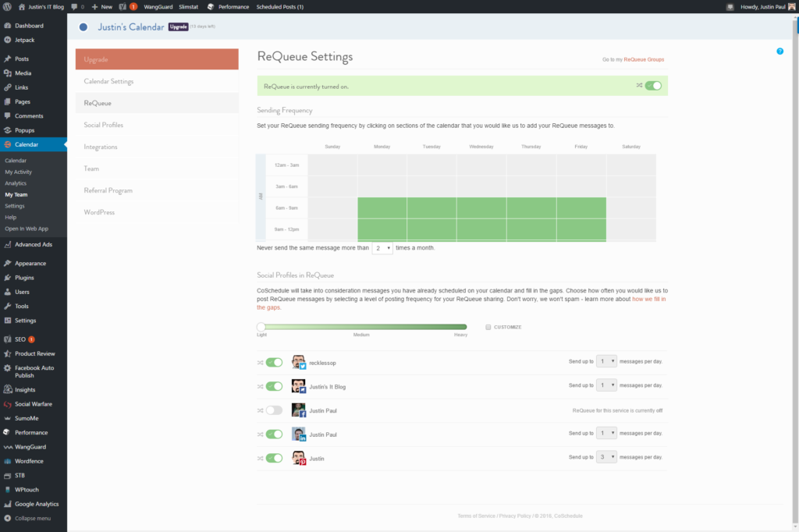The image size is (799, 532).
Task: Click the purple Upgrade badge in header
Action: tap(179, 27)
